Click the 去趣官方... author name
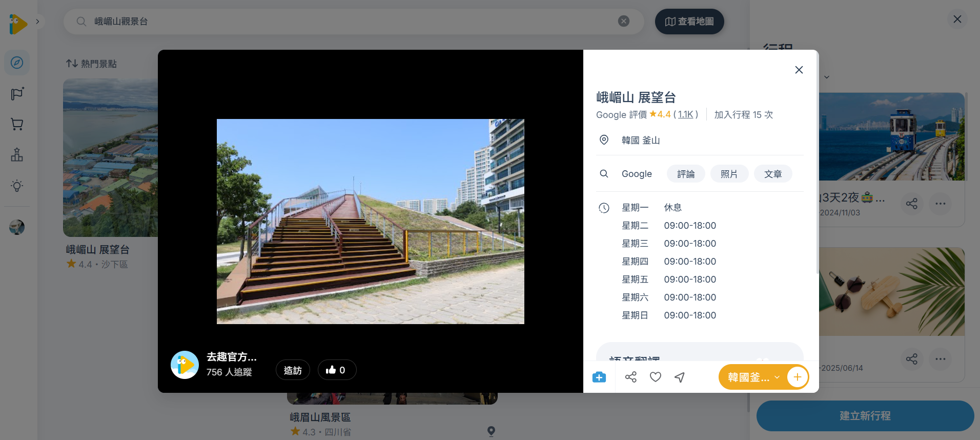The height and width of the screenshot is (440, 980). click(232, 357)
